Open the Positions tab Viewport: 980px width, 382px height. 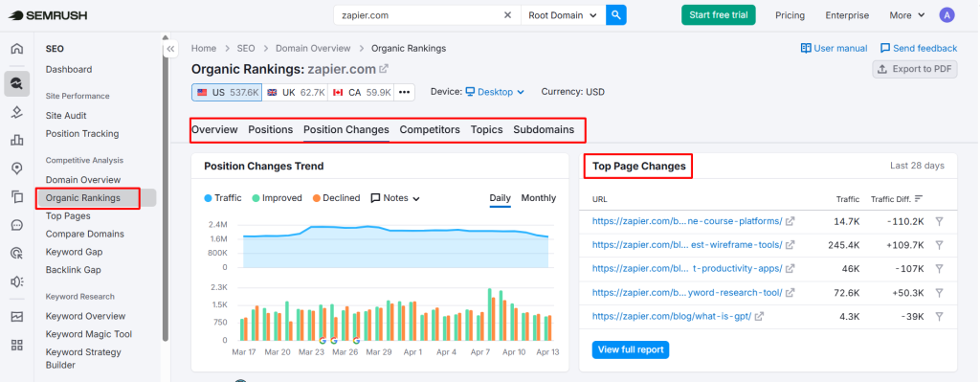tap(271, 130)
